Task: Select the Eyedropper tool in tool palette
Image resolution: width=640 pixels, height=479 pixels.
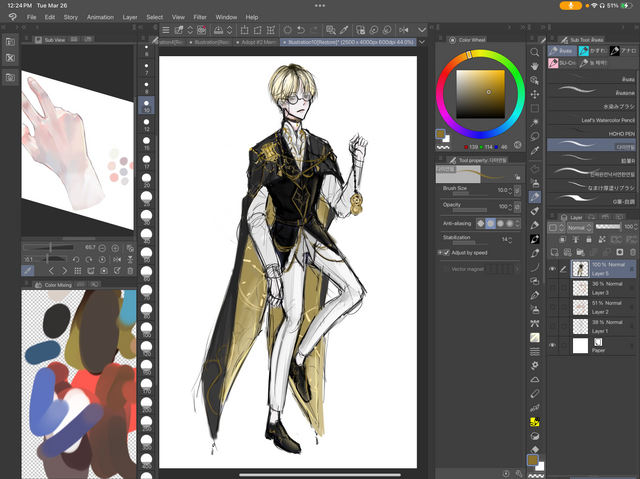Action: point(534,151)
